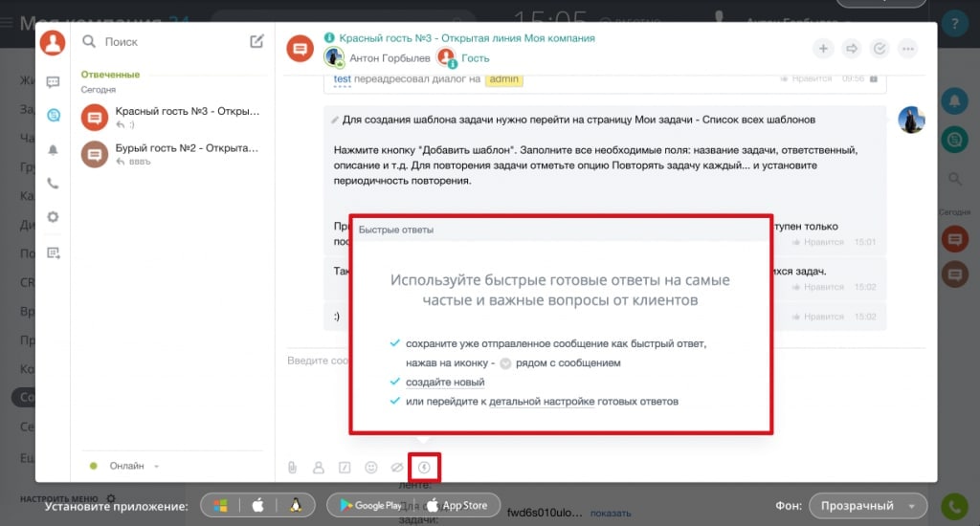Screen dimensions: 980x526
Task: Open quick answers icon in message toolbar
Action: (x=425, y=468)
